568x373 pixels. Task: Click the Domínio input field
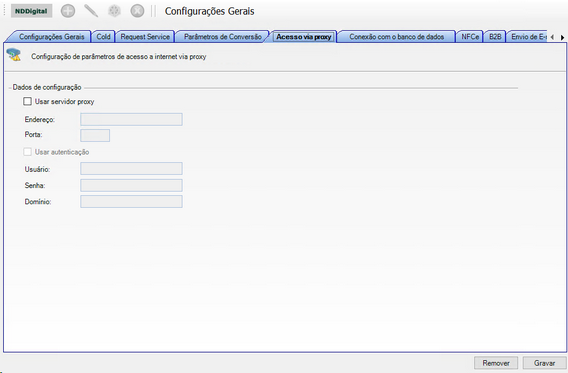[131, 202]
